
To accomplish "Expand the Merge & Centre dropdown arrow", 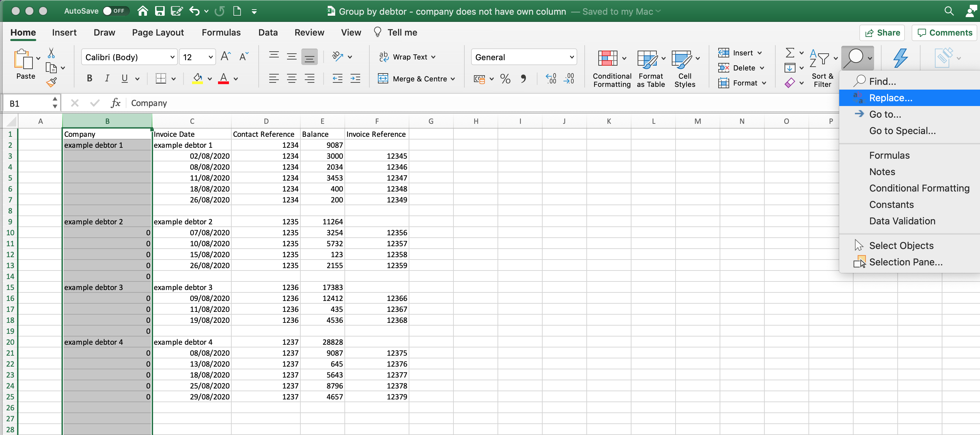I will pos(453,79).
